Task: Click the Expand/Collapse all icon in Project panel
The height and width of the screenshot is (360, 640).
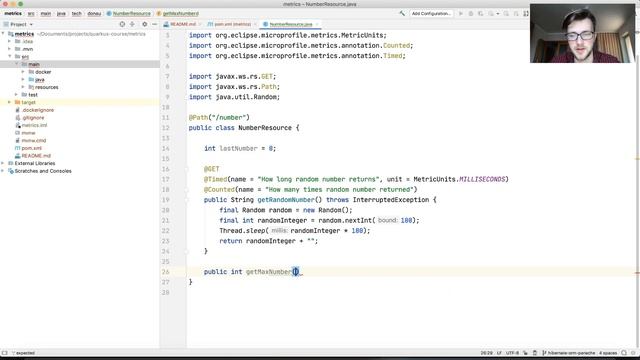Action: [132, 24]
